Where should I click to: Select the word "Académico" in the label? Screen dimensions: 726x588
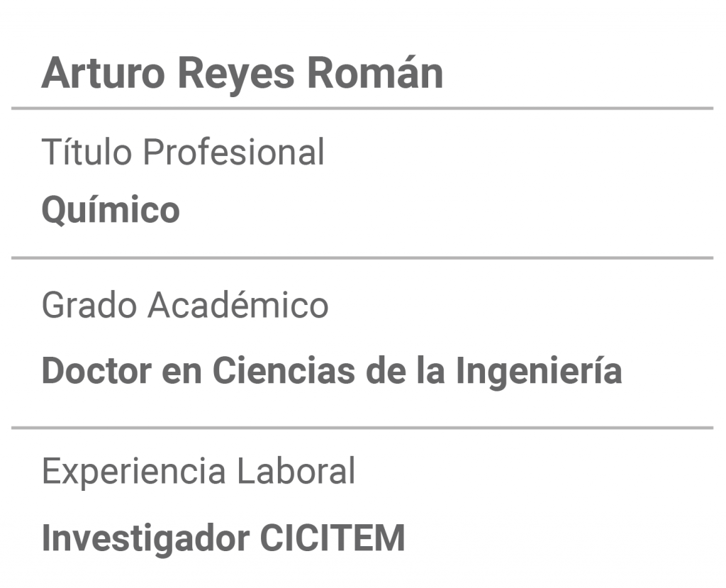(238, 304)
